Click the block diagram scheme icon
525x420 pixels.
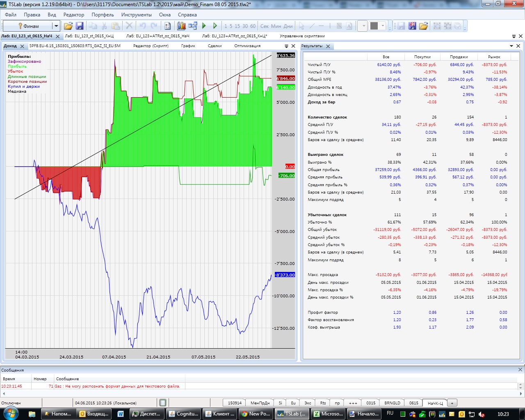point(193,26)
